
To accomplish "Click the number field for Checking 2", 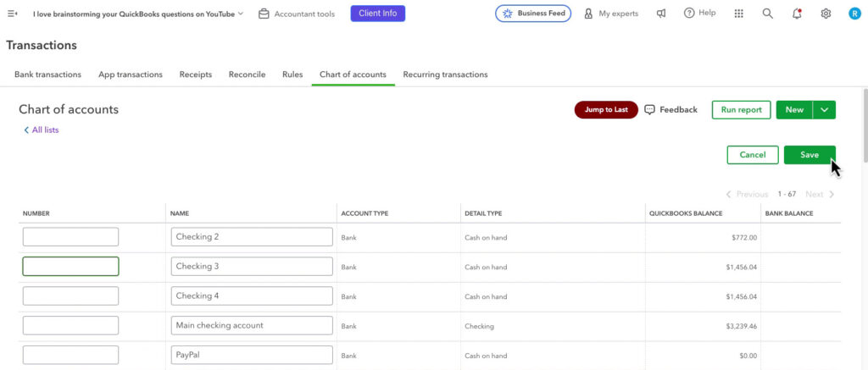I will click(70, 237).
